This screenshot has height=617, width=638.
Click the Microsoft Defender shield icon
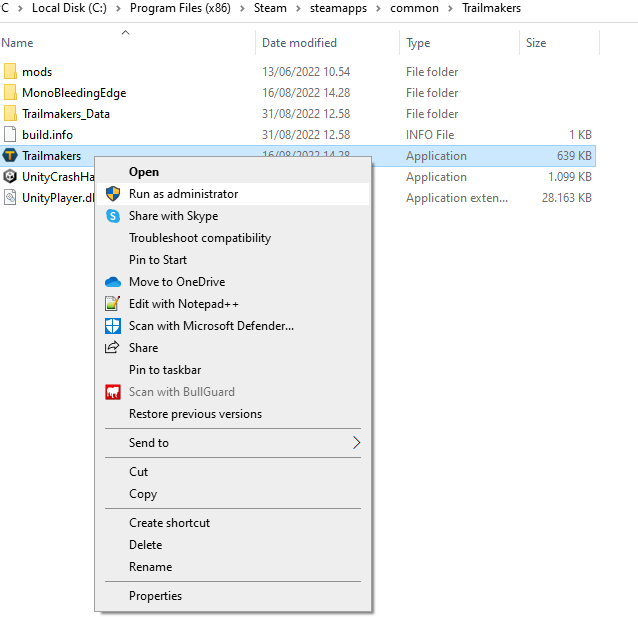pyautogui.click(x=113, y=326)
